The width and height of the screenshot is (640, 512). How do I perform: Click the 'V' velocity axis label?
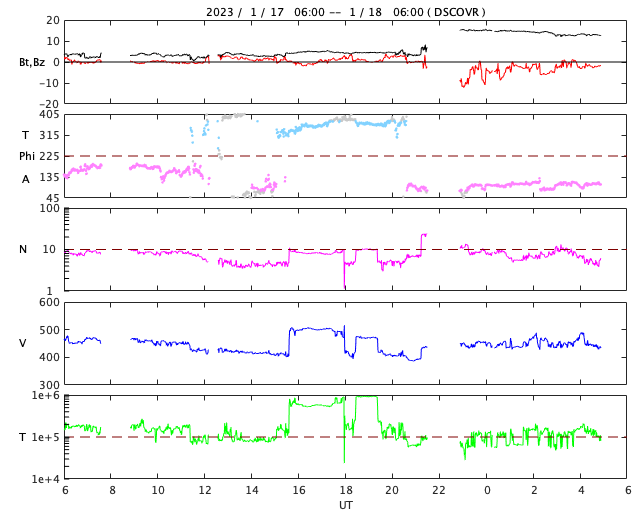(23, 343)
